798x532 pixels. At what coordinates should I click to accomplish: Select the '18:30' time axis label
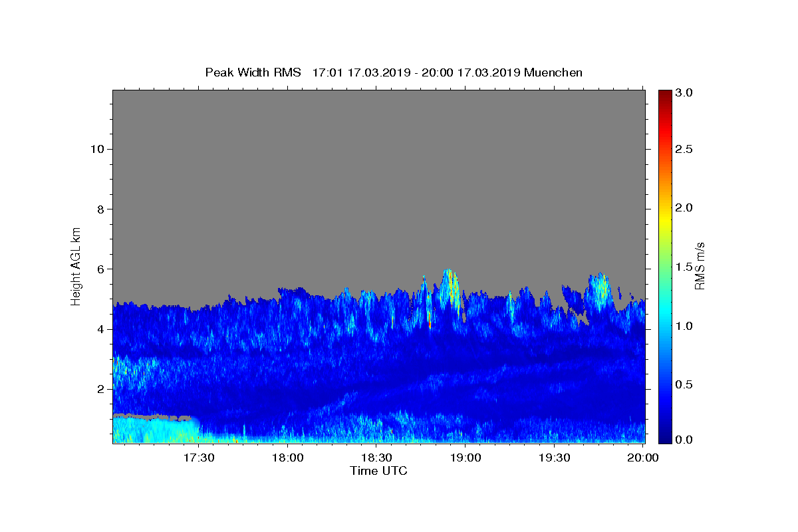[x=376, y=458]
